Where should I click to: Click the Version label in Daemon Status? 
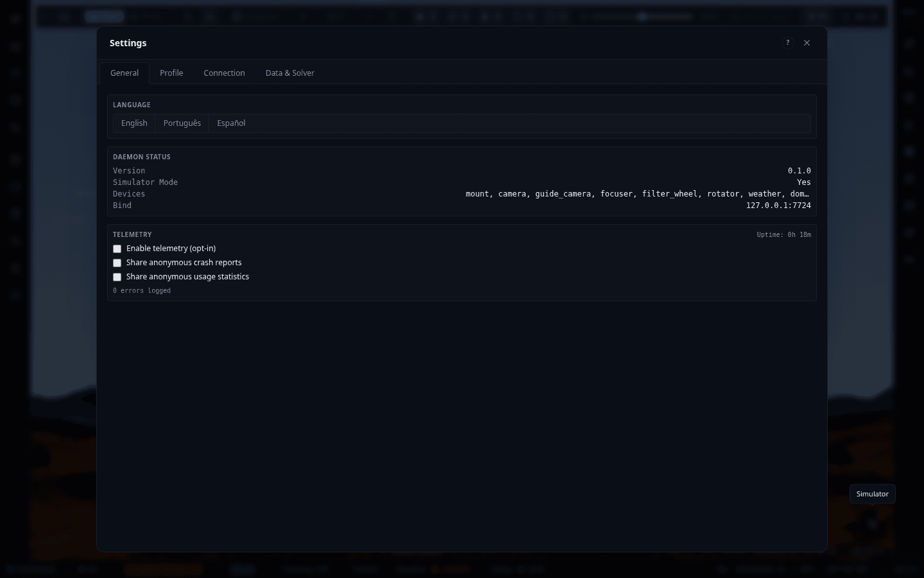pyautogui.click(x=129, y=171)
